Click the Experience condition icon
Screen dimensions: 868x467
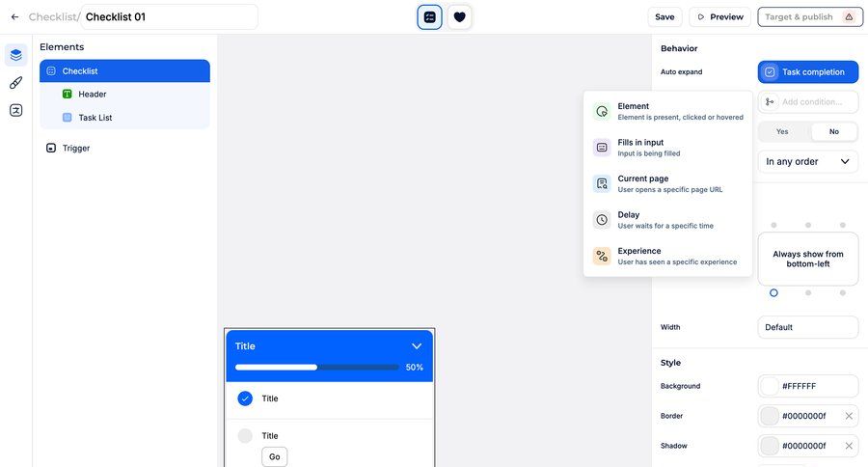[x=602, y=256]
